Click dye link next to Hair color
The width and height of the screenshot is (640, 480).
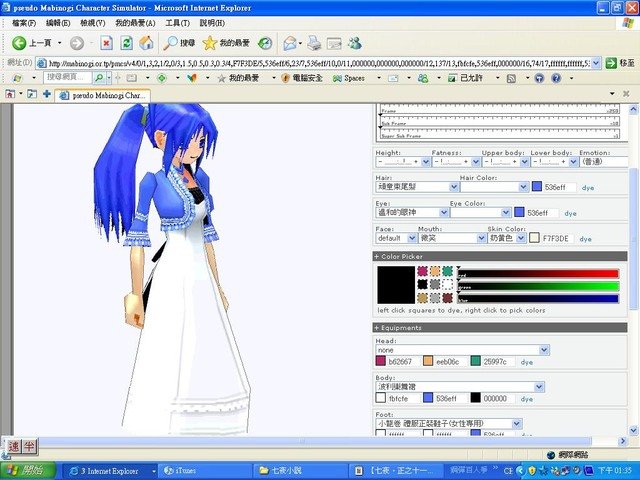(588, 188)
